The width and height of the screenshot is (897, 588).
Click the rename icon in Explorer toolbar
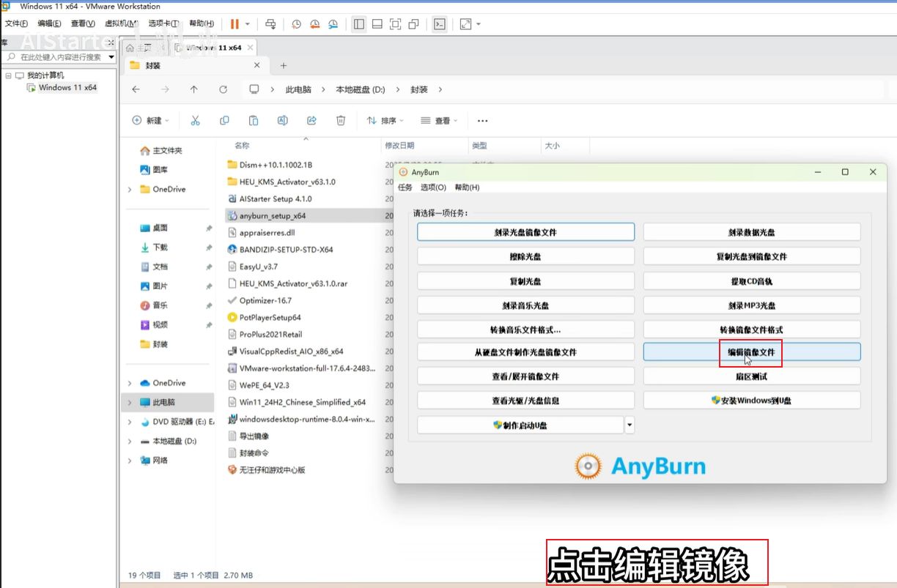(x=282, y=121)
